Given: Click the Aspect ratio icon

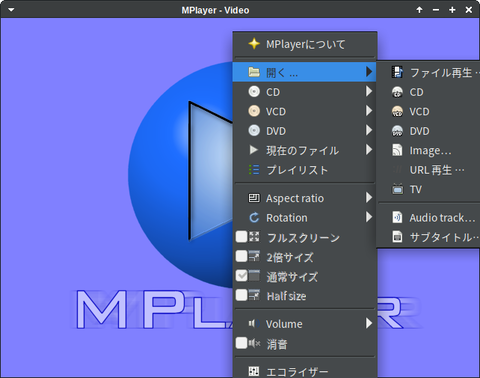Looking at the screenshot, I should (254, 198).
